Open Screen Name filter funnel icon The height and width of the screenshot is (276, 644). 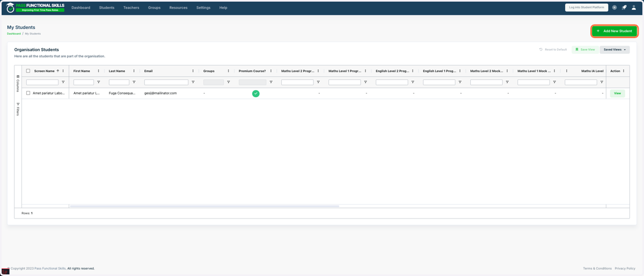click(63, 82)
